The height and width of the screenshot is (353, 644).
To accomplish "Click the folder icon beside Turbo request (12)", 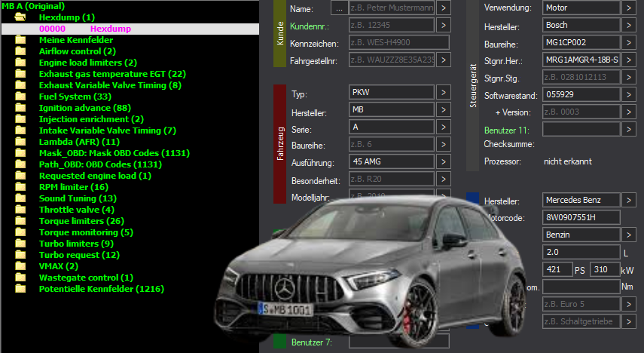I will 20,255.
